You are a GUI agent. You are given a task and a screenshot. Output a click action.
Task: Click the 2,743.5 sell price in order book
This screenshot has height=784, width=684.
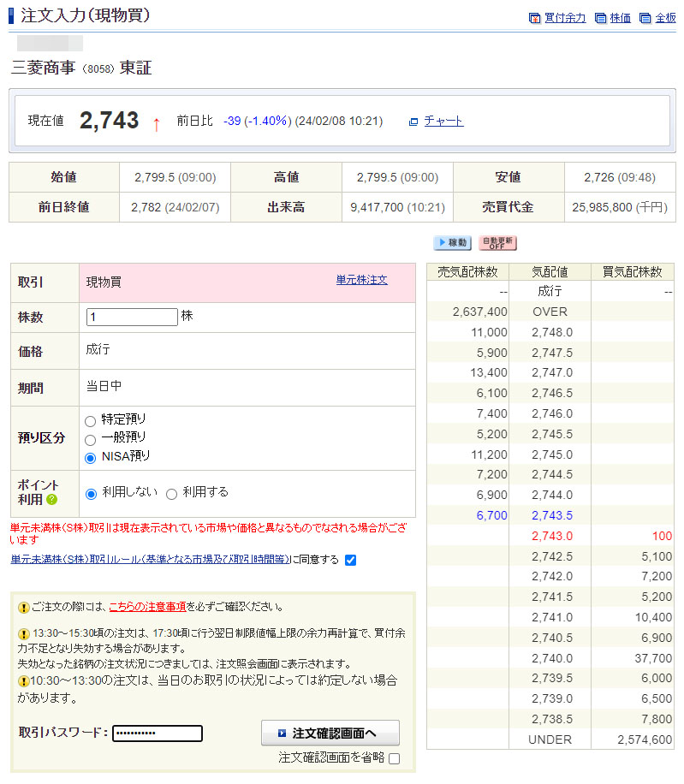pos(551,515)
